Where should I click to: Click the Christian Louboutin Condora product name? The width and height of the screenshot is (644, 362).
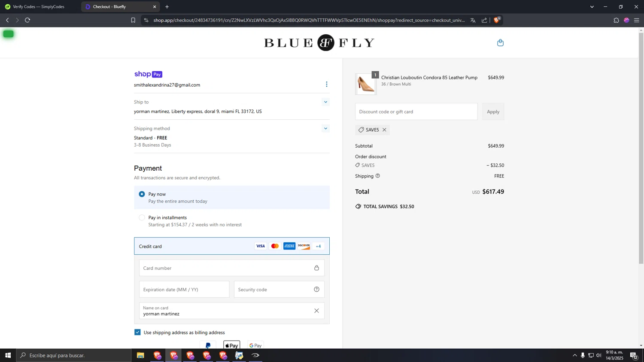pyautogui.click(x=429, y=78)
